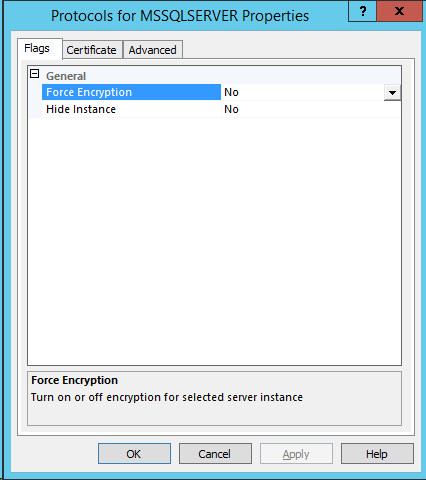The image size is (426, 480).
Task: Open Help for this dialog
Action: [x=377, y=454]
